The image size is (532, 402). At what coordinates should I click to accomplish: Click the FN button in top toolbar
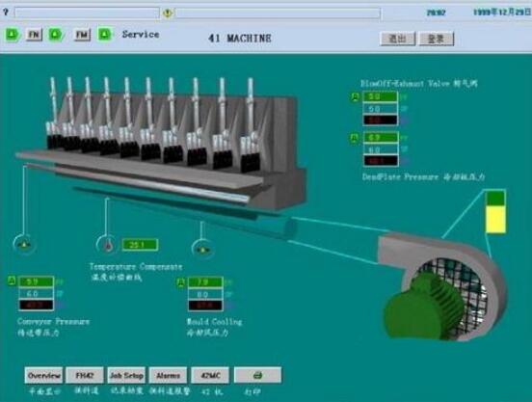35,35
